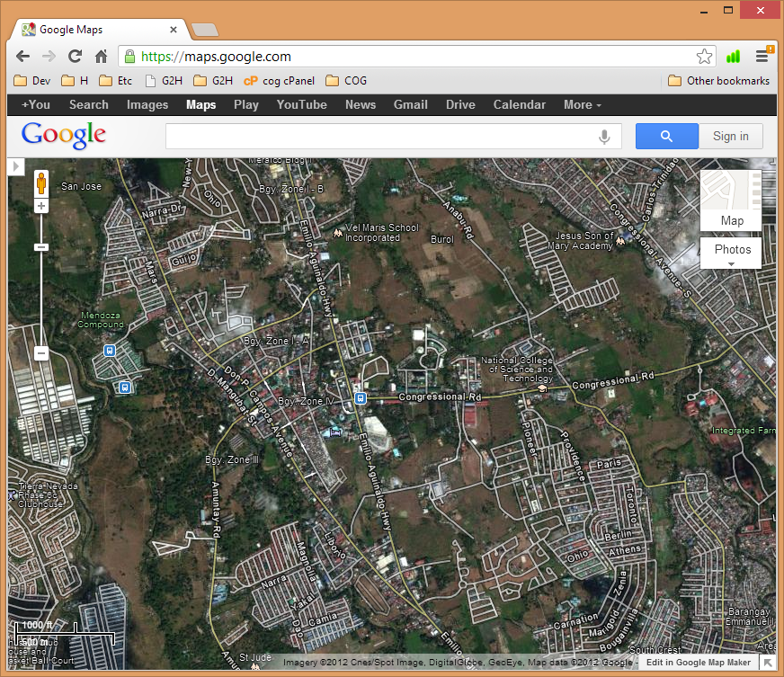
Task: Click the green signal bars extension icon
Action: [733, 56]
